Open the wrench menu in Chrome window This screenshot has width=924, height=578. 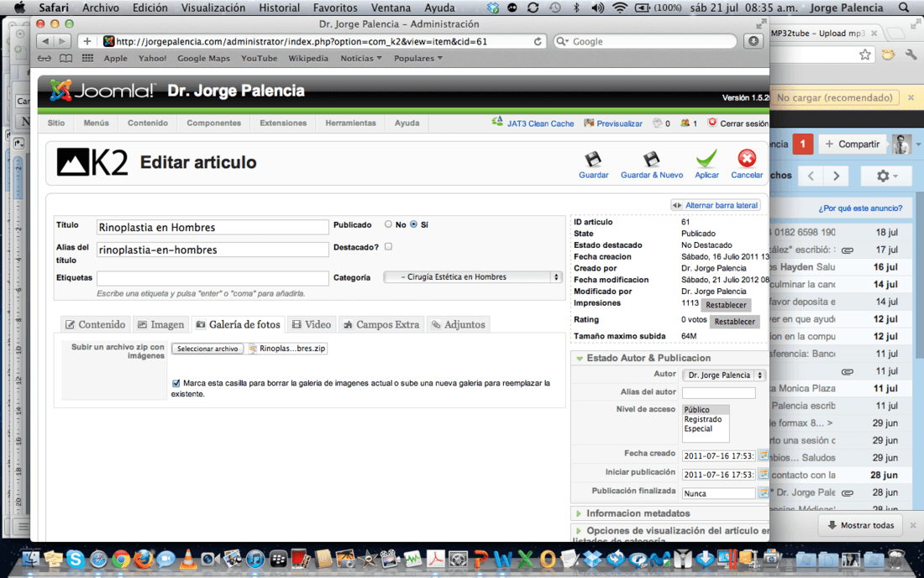click(x=911, y=55)
